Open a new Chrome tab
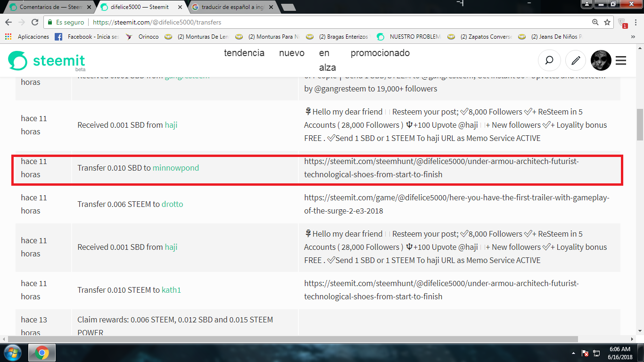This screenshot has width=644, height=362. [x=288, y=7]
